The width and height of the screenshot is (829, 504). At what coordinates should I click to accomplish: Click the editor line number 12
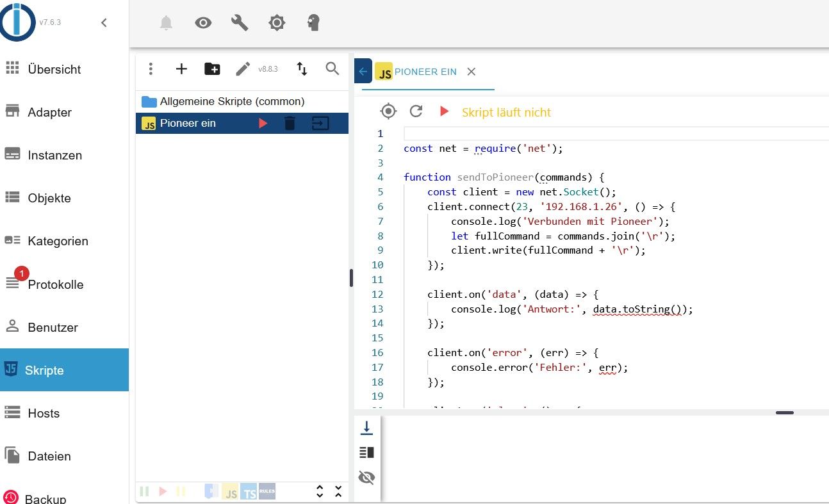[377, 294]
